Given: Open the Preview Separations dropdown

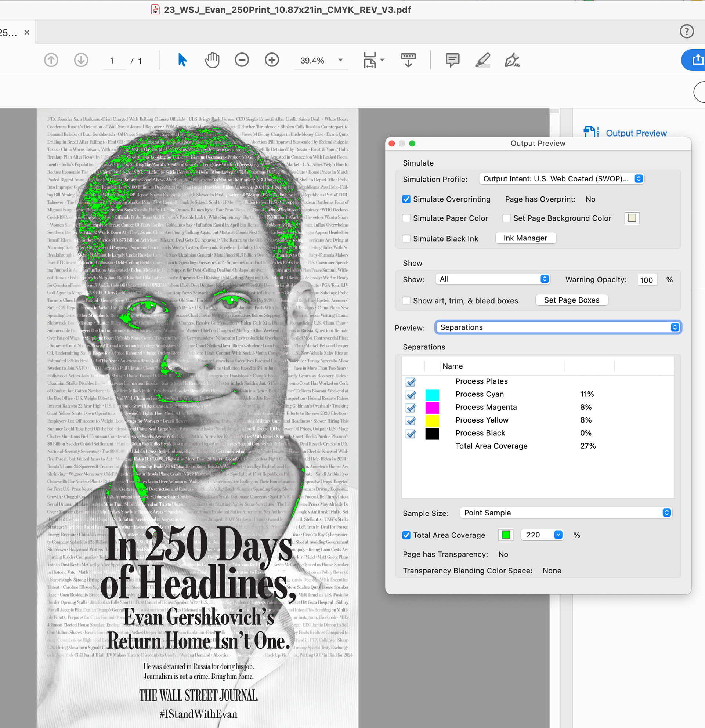Looking at the screenshot, I should (558, 327).
